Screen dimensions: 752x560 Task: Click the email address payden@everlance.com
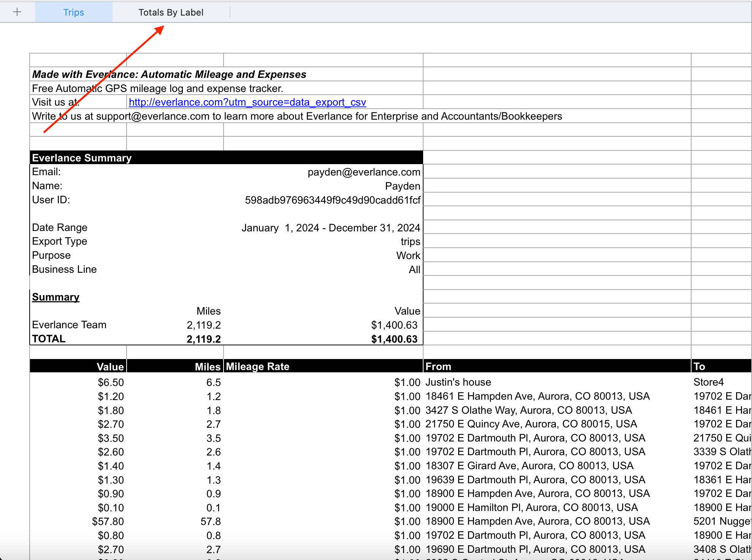[363, 172]
